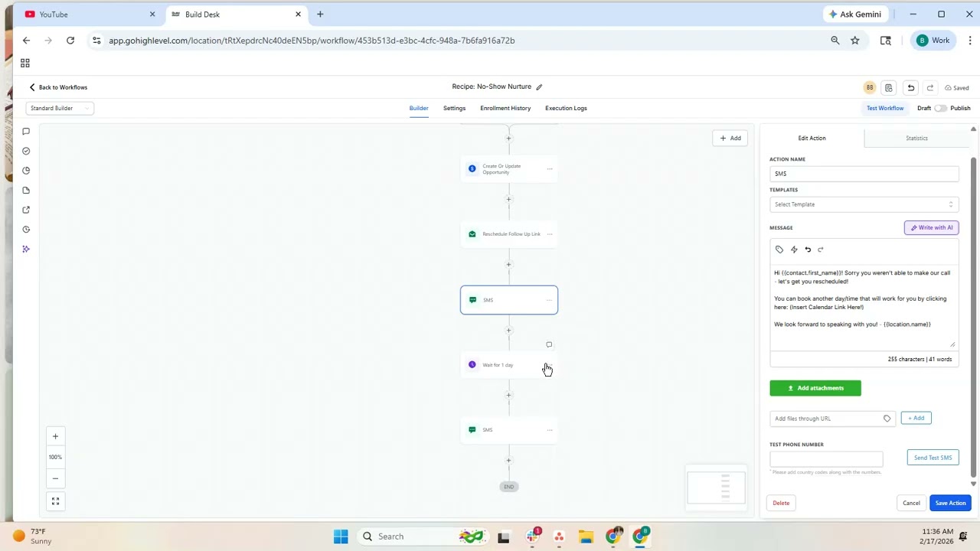Screen dimensions: 980x551
Task: Redo workflow change in header
Action: (930, 88)
